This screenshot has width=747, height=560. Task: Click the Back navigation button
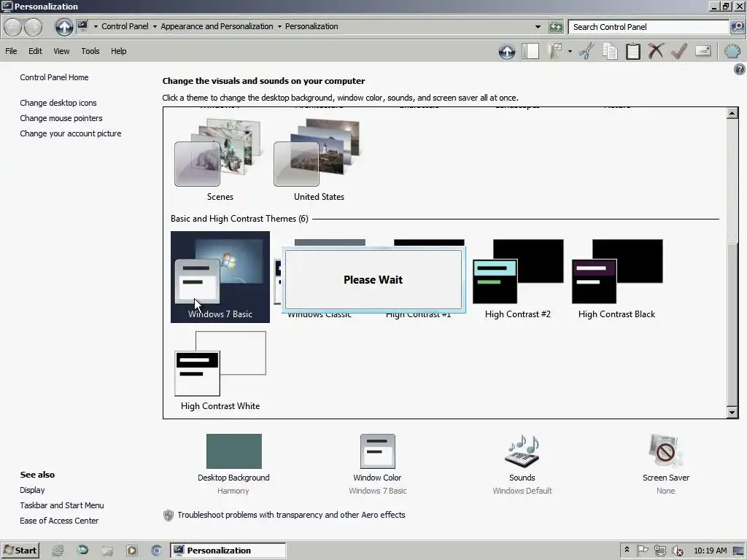pos(13,27)
